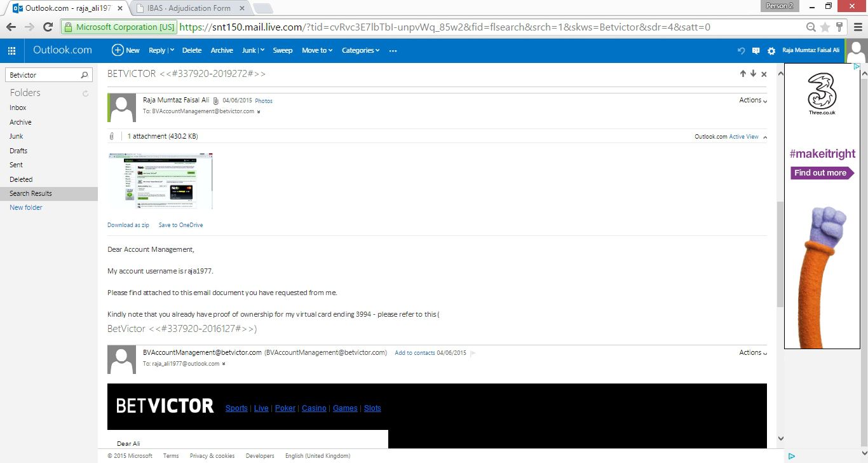Reload the page in Chrome
Image resolution: width=868 pixels, height=463 pixels.
[48, 27]
